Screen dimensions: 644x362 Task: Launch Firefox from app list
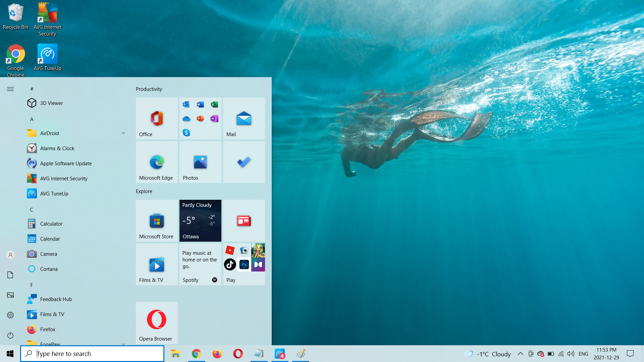tap(77, 329)
